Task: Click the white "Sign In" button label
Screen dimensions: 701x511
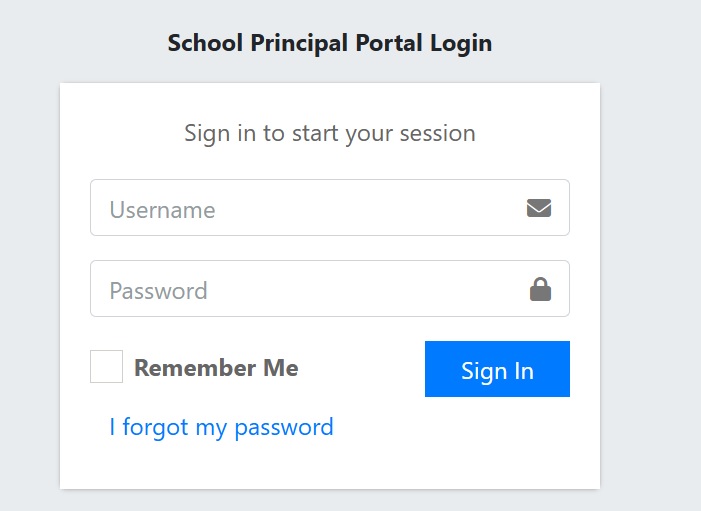Action: pos(497,371)
